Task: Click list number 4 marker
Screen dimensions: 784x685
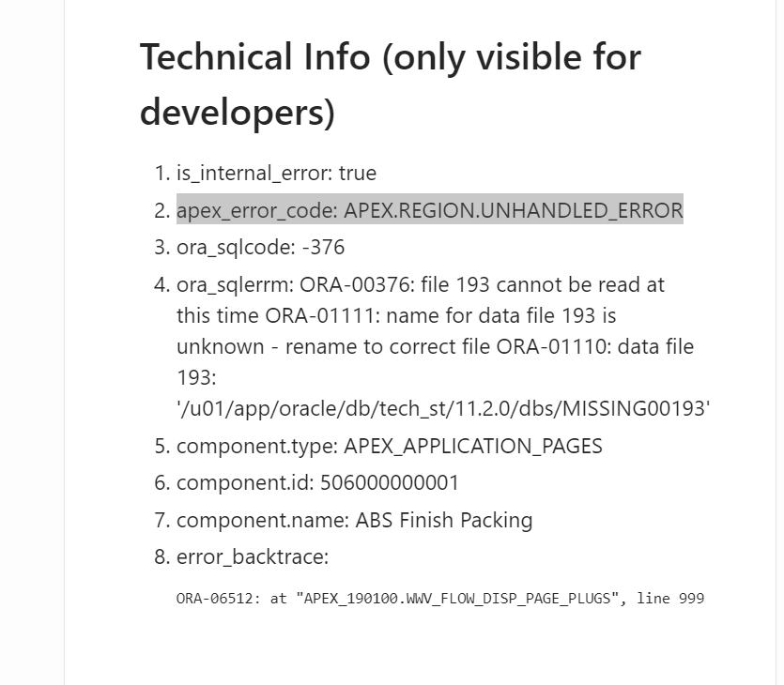Action: click(x=162, y=285)
